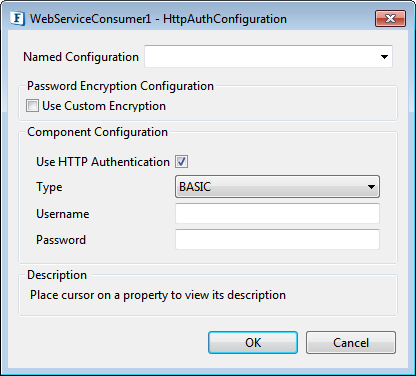
Task: Expand the Type dropdown arrow
Action: point(371,187)
